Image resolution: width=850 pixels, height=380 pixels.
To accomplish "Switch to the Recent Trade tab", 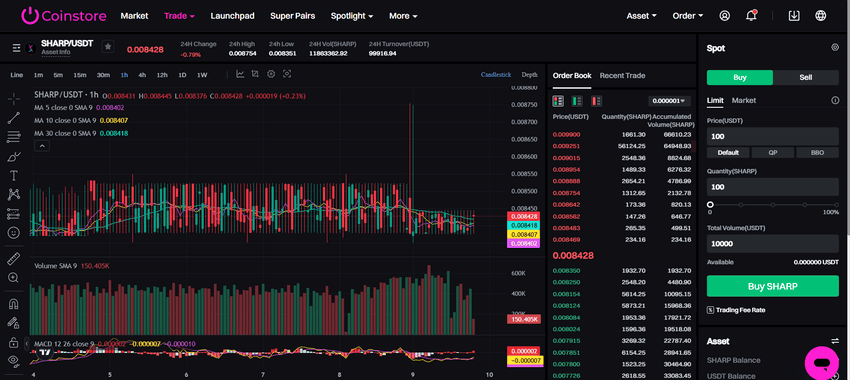I will pyautogui.click(x=622, y=75).
